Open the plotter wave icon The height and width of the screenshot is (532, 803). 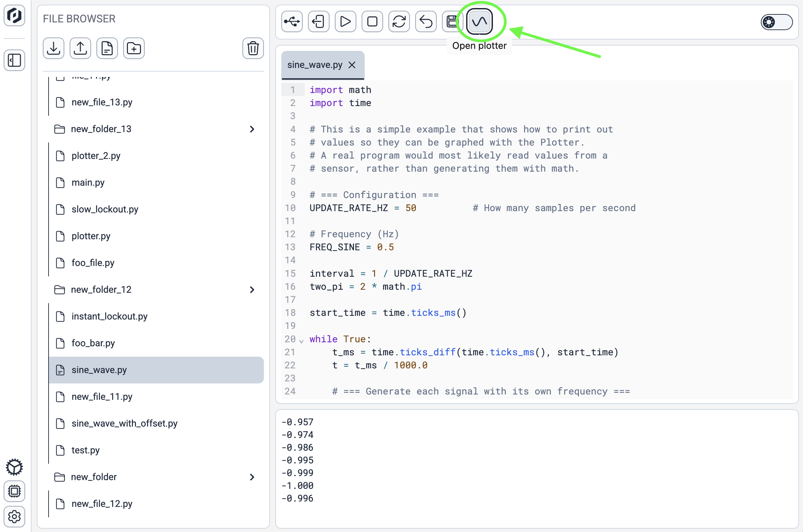click(x=479, y=22)
